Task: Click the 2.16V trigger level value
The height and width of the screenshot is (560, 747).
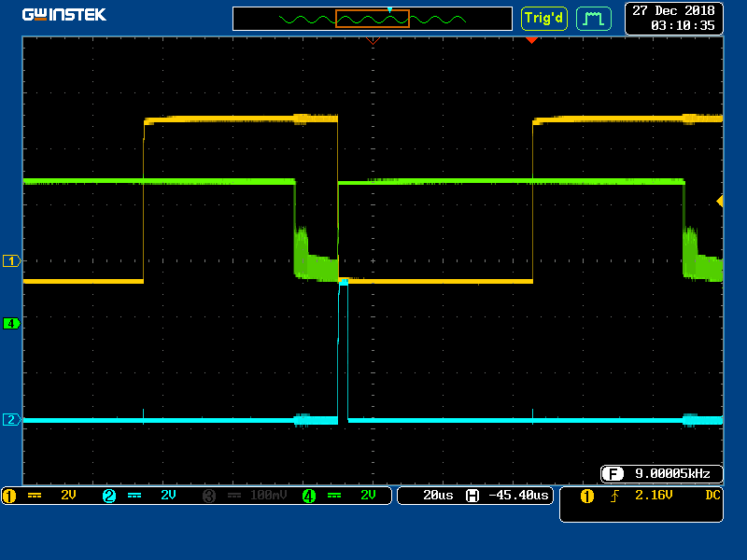Action: [x=654, y=496]
